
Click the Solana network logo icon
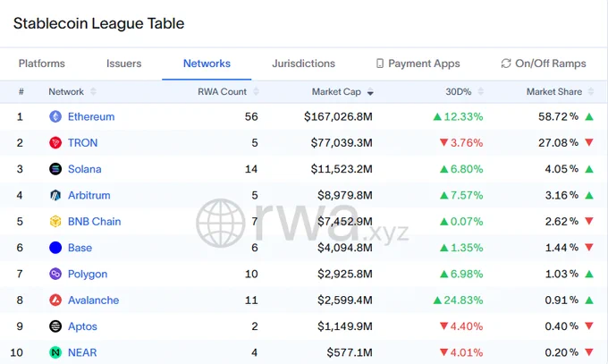[55, 169]
